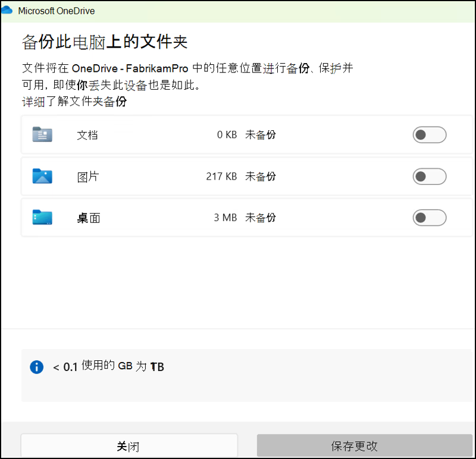Click the 桌面 folder icon
This screenshot has width=476, height=459.
[x=42, y=218]
